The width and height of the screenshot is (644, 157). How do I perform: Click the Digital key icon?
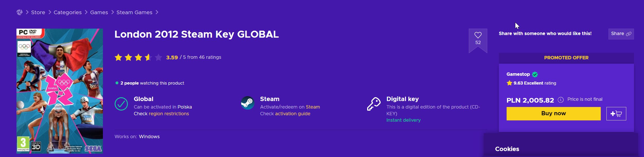[374, 104]
